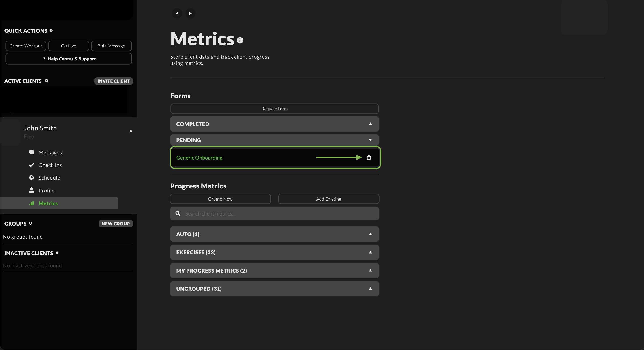The width and height of the screenshot is (644, 350).
Task: Click the back navigation arrow
Action: point(177,13)
